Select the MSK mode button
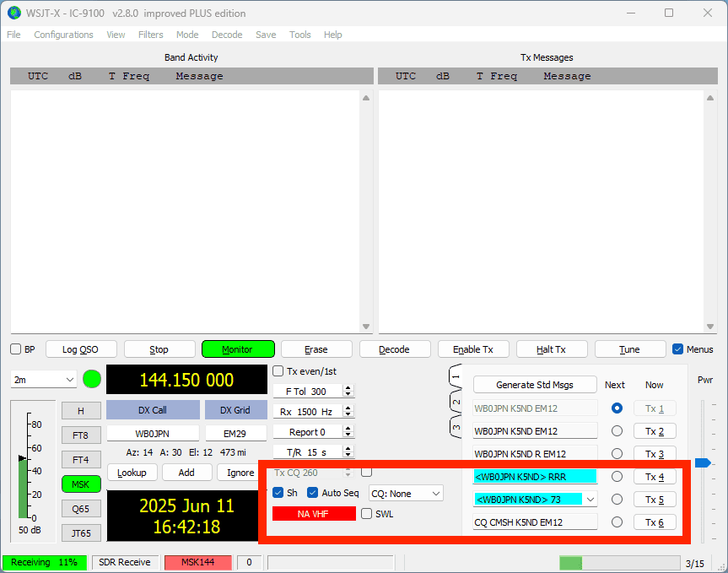The width and height of the screenshot is (728, 573). click(80, 484)
